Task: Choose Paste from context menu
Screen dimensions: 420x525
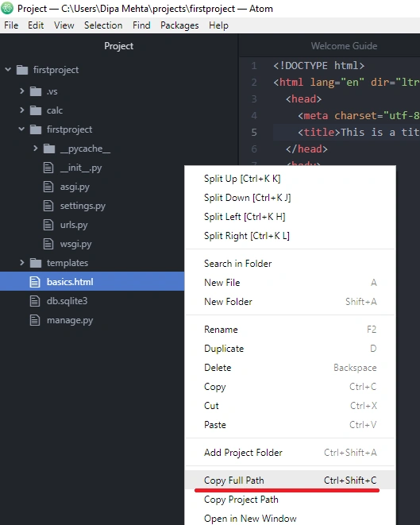Action: 291,425
